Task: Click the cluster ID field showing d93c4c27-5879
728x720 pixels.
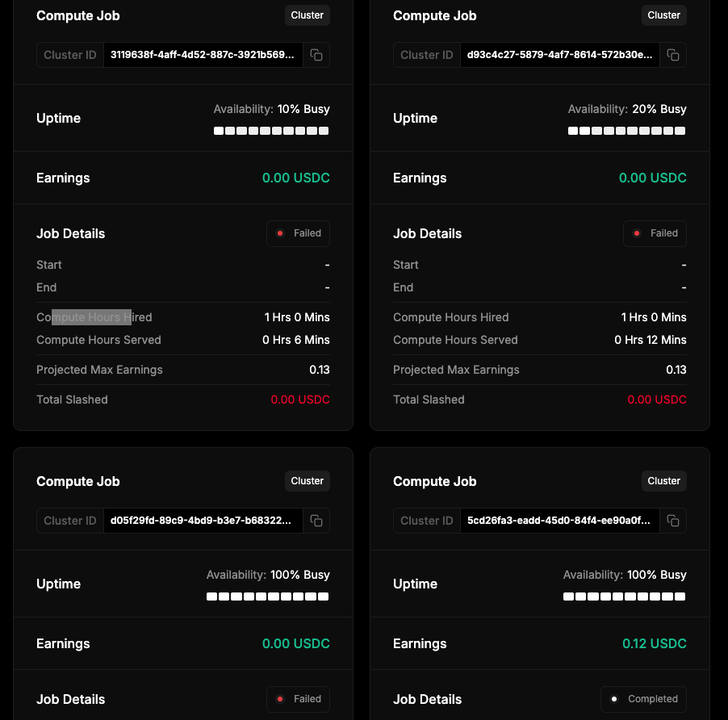Action: click(559, 55)
